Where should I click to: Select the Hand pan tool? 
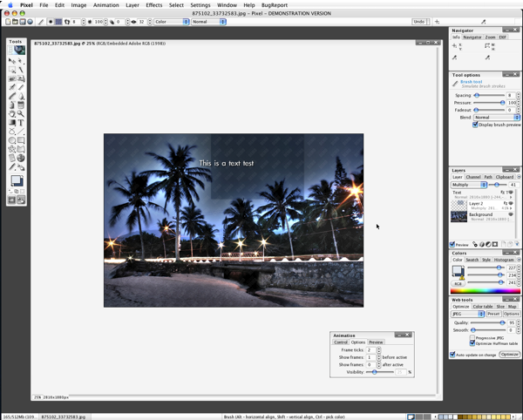click(12, 114)
